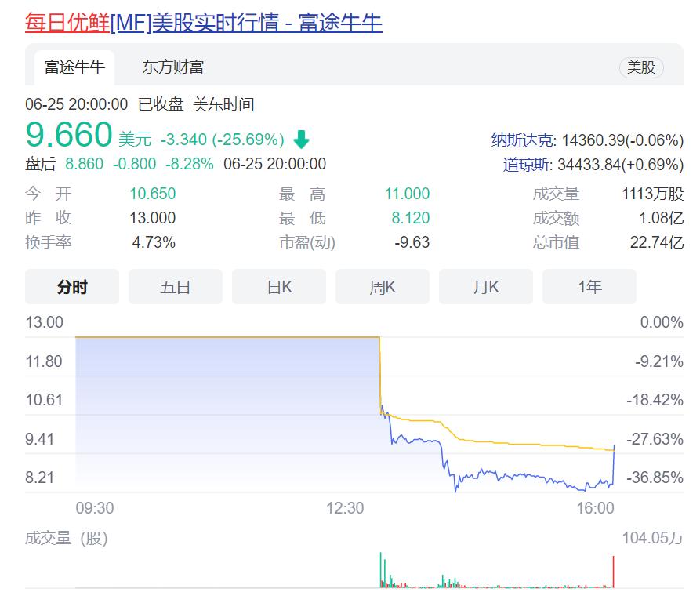The image size is (700, 592).
Task: Click the 最高 value 11.000
Action: (407, 194)
